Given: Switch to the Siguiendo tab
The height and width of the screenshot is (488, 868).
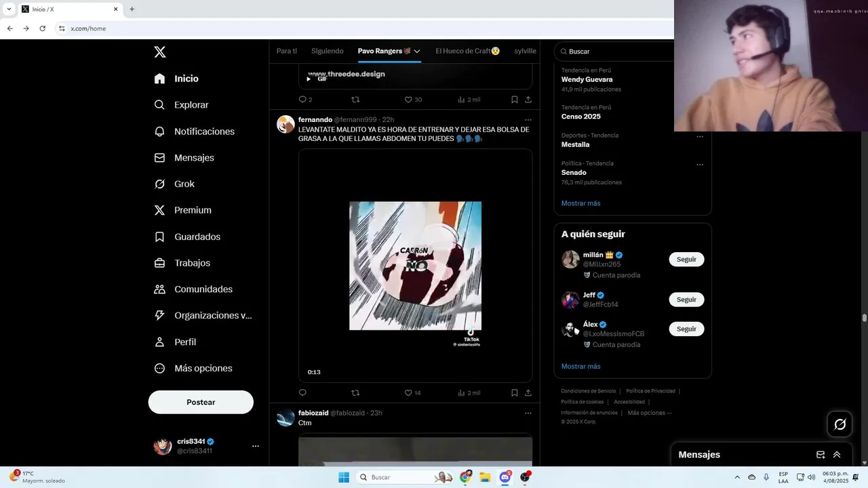Looking at the screenshot, I should 328,51.
